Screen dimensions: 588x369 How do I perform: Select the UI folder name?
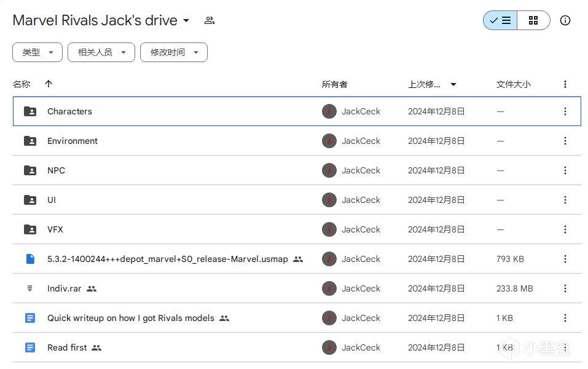pyautogui.click(x=52, y=200)
